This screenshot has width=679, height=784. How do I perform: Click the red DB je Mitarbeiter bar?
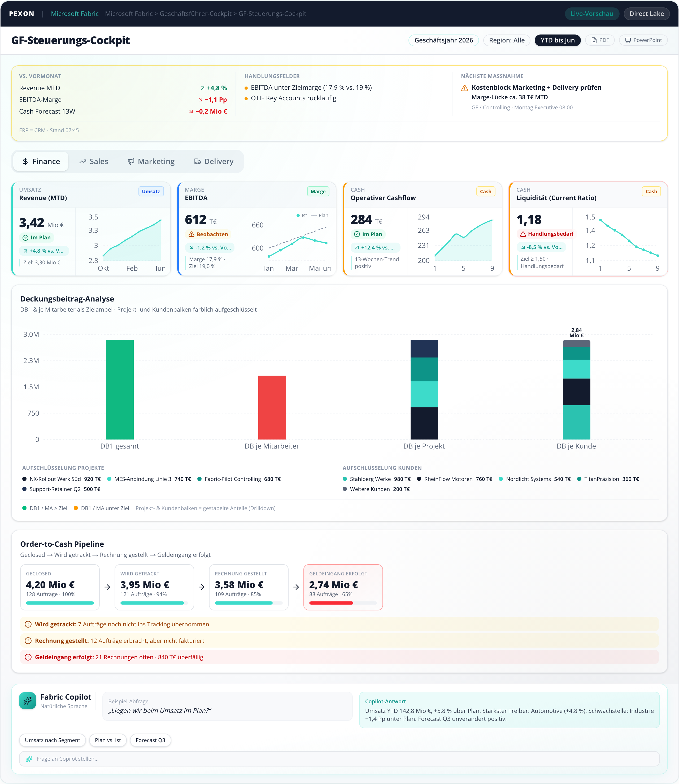point(272,408)
